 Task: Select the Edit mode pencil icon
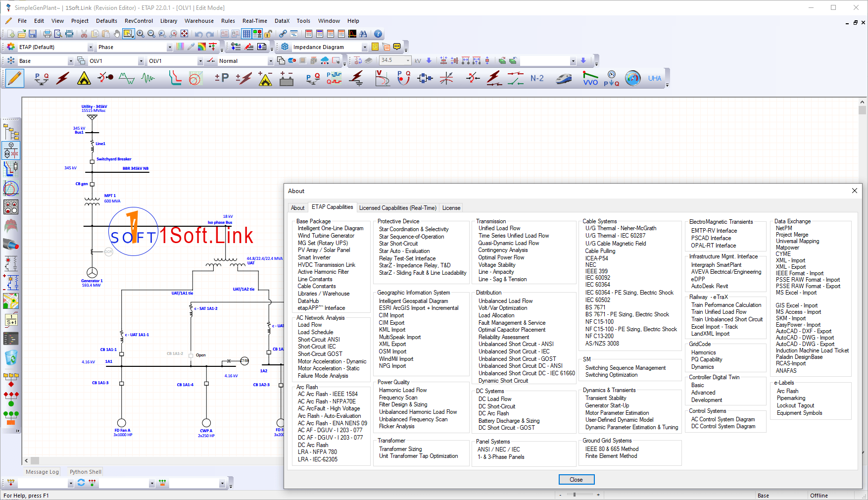click(x=15, y=78)
